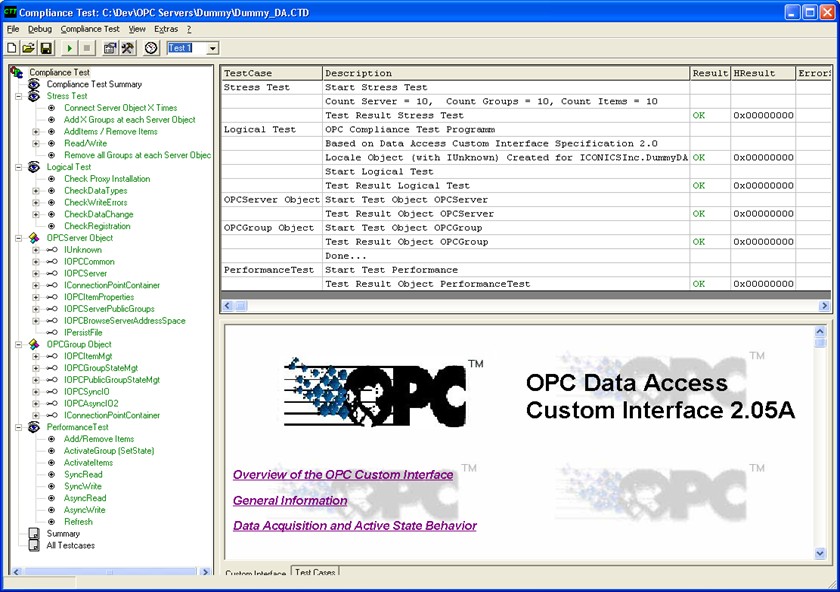Collapse the Stress Test tree node
The height and width of the screenshot is (592, 840).
pos(19,96)
